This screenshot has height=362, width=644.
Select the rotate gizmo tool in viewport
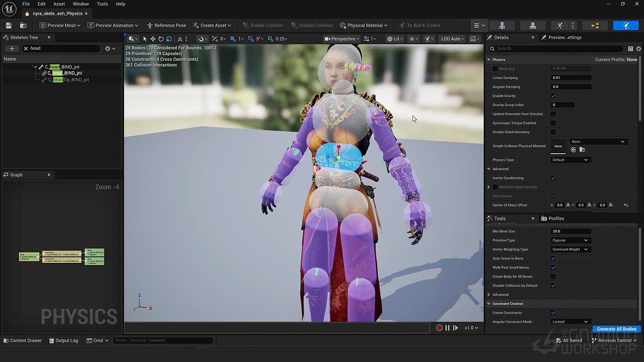[x=161, y=39]
